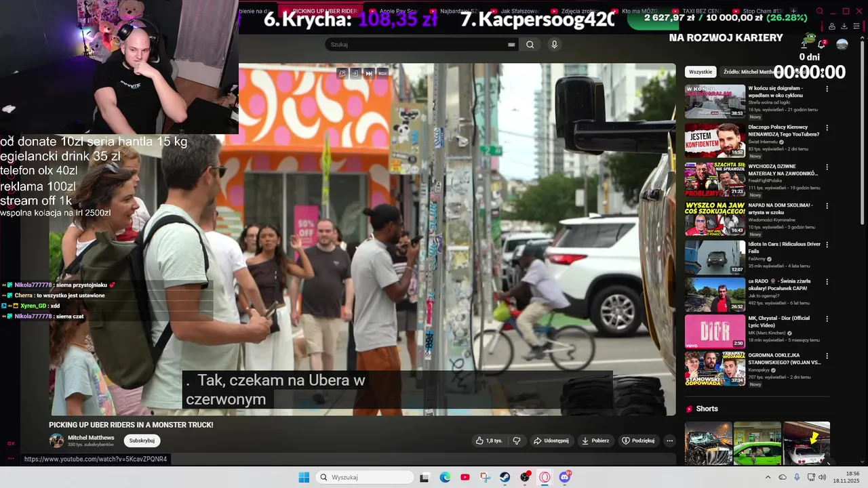Open Microsoft Edge from taskbar
This screenshot has height=488, width=868.
tap(445, 477)
